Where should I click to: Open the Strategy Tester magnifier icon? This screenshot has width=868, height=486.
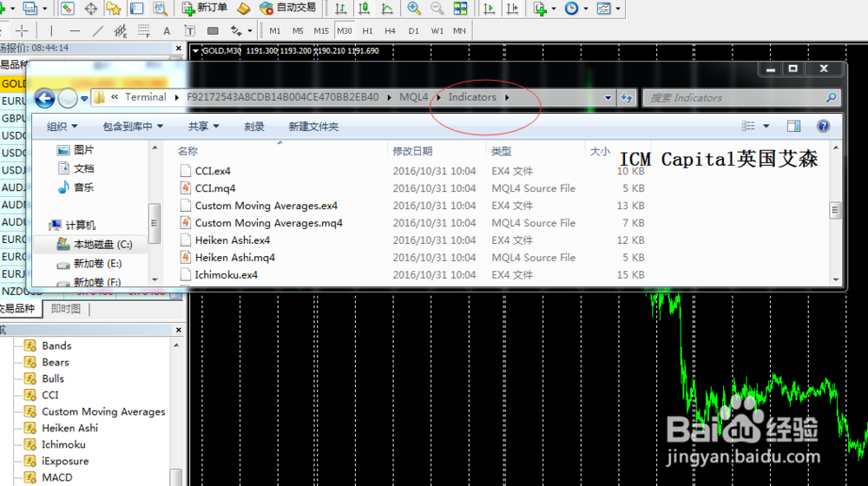point(160,9)
